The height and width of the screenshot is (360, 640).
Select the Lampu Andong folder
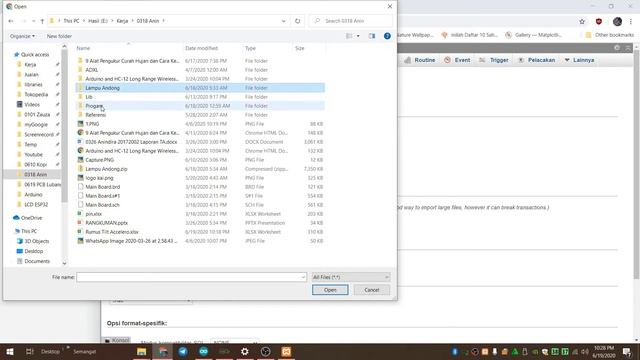200,88
